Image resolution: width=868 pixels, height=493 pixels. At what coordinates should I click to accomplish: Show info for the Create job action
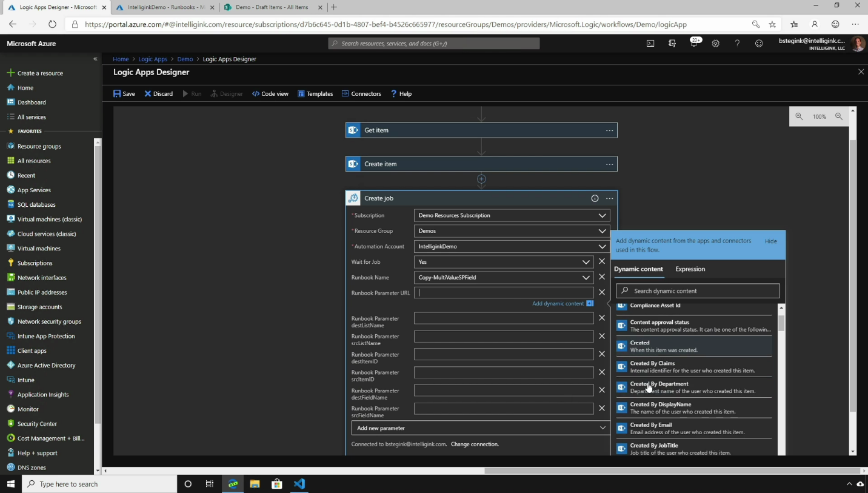(595, 198)
